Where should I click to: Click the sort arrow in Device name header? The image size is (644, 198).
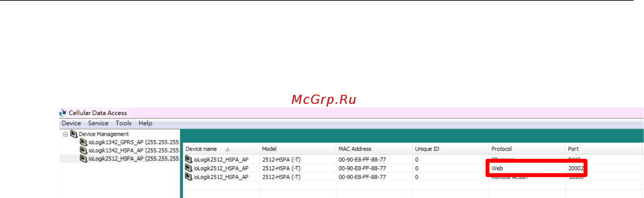coord(227,149)
